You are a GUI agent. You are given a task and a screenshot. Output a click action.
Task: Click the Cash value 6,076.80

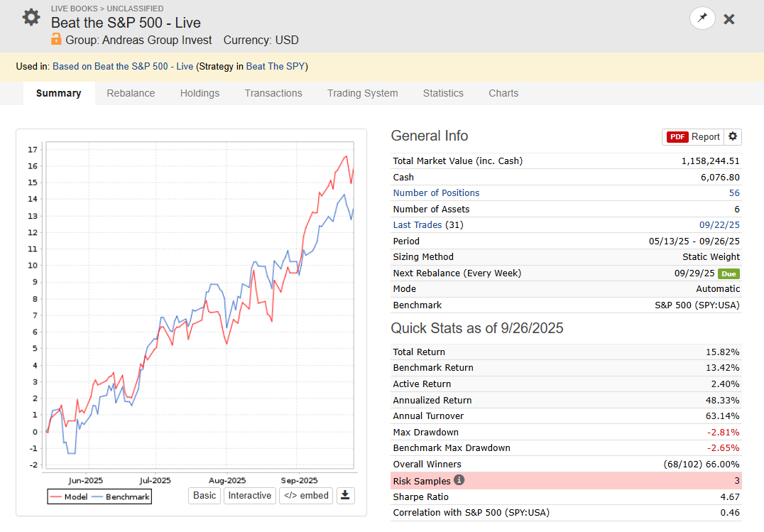(720, 178)
